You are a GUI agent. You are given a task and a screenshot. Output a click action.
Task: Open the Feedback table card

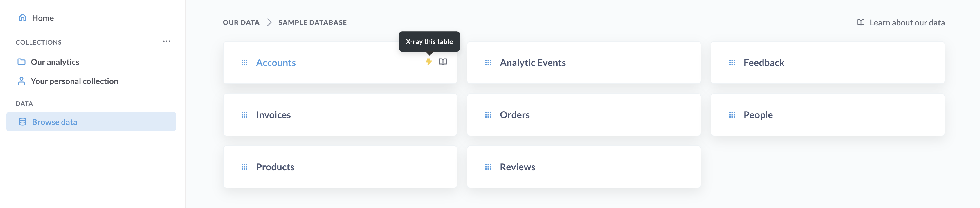click(827, 63)
